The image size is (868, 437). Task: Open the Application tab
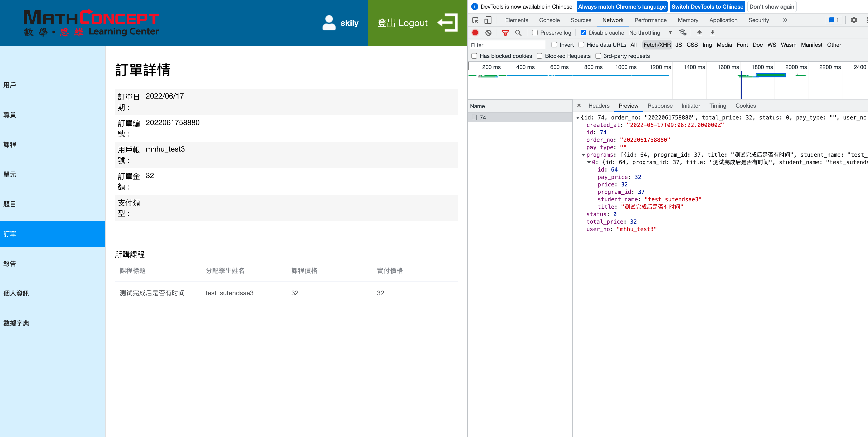723,20
